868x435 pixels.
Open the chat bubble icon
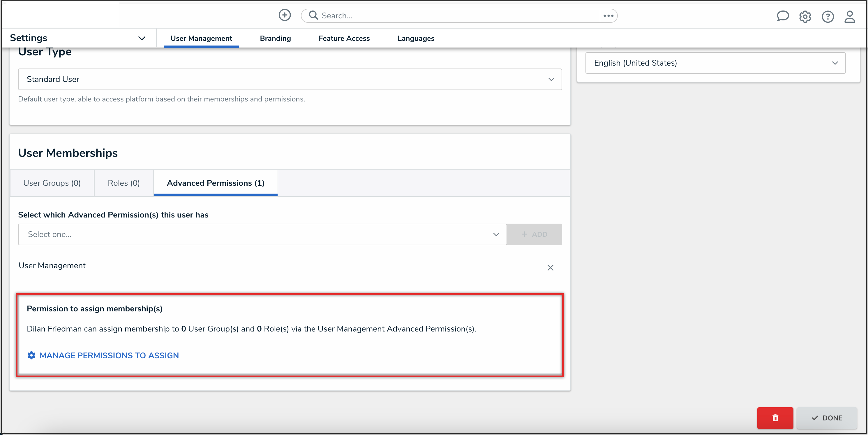coord(782,16)
